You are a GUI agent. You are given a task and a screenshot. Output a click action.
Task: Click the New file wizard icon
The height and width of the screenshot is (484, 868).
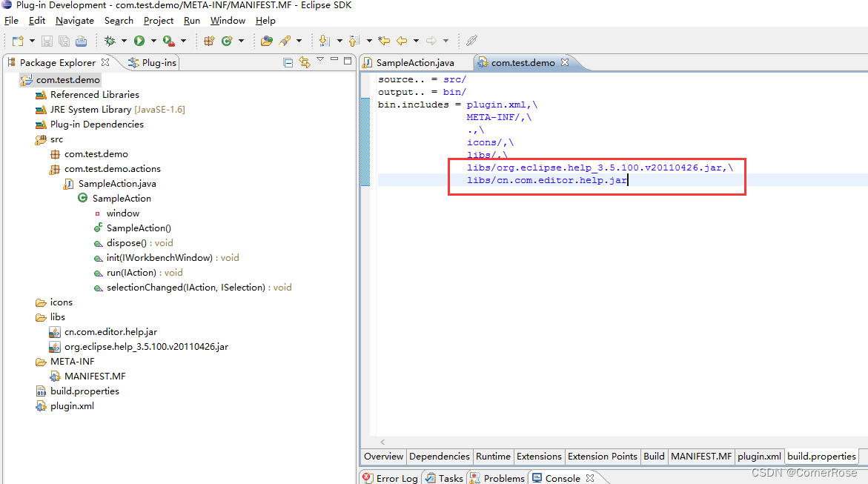[18, 41]
